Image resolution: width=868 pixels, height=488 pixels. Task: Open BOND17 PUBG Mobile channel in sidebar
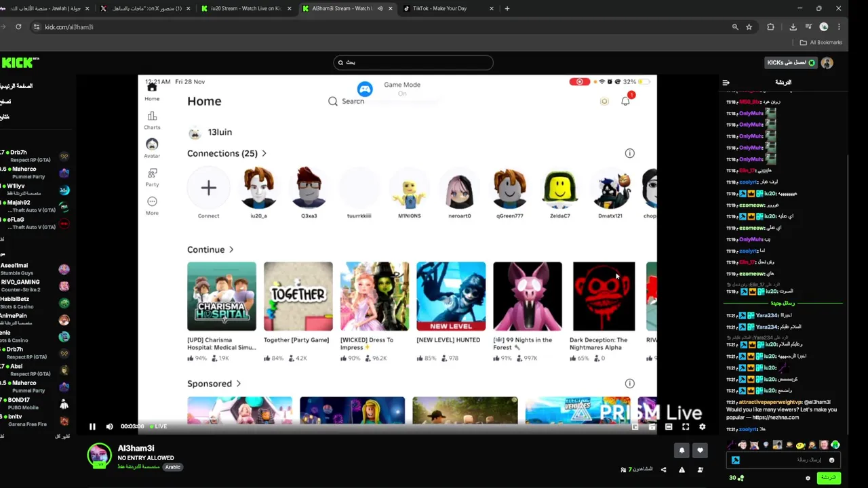click(x=35, y=404)
